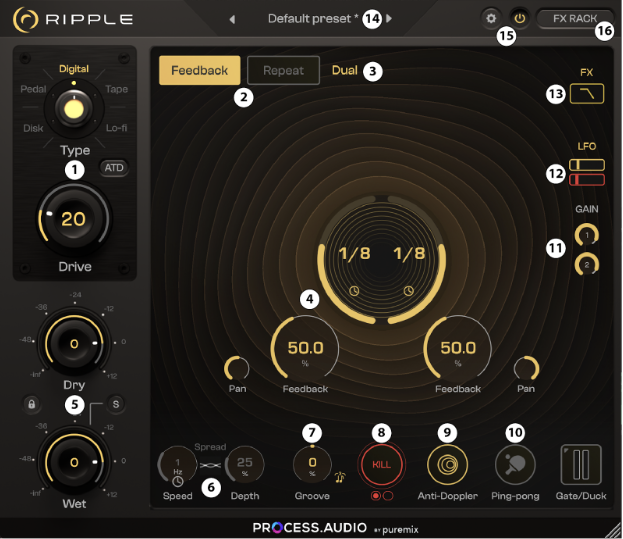Click the left Pan knob
The height and width of the screenshot is (539, 623).
(237, 368)
